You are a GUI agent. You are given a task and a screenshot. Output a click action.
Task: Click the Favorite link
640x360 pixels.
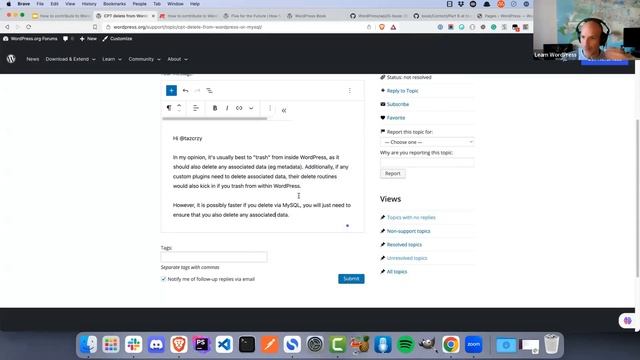[x=396, y=118]
